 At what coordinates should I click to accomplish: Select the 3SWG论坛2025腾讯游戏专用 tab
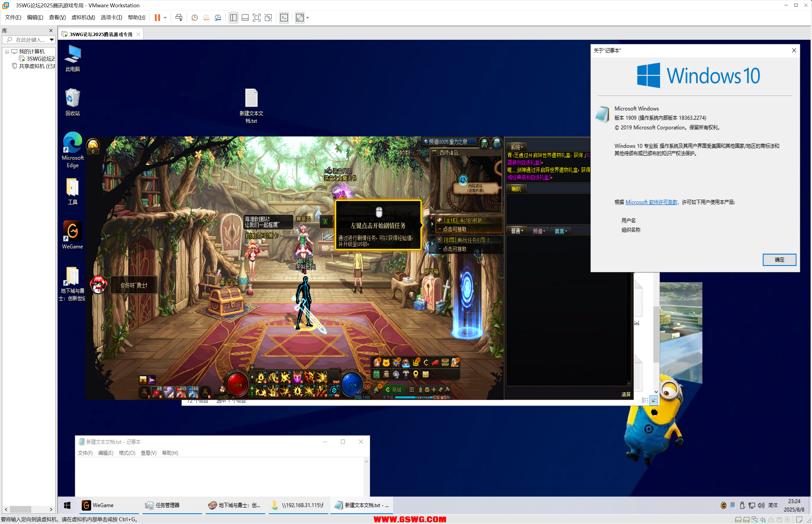point(101,34)
